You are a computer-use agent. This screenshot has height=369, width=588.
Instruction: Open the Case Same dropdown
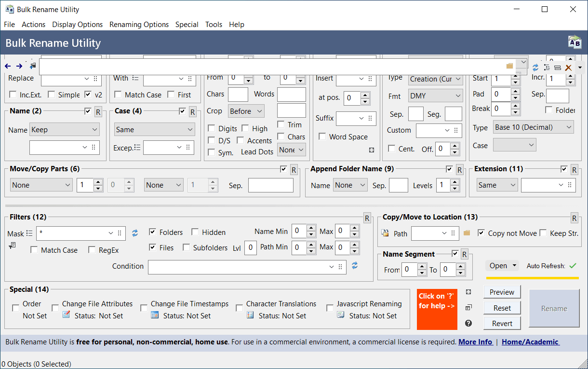tap(154, 130)
